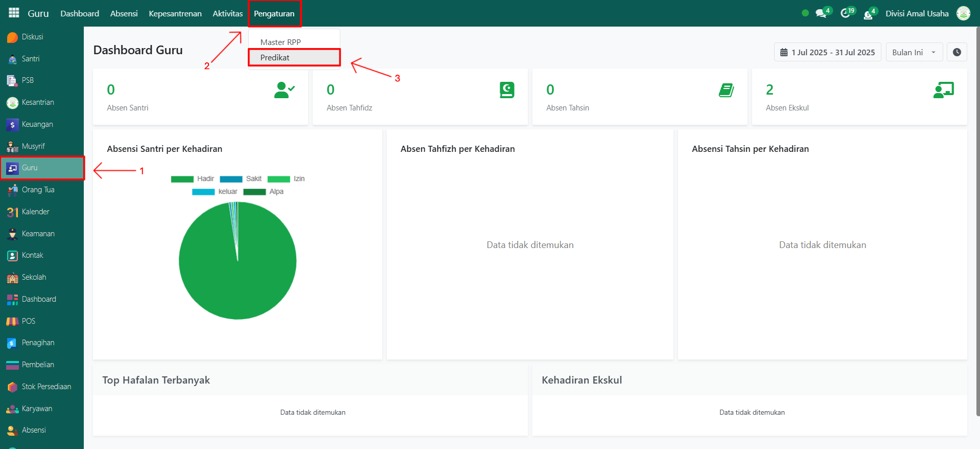Image resolution: width=980 pixels, height=449 pixels.
Task: Expand the Bulan Ini period dropdown
Action: (914, 52)
